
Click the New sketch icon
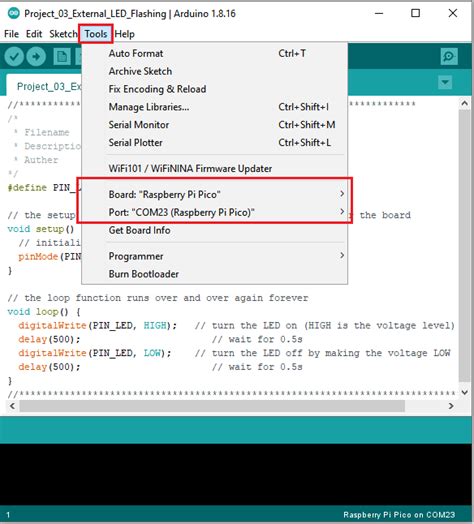tap(62, 56)
